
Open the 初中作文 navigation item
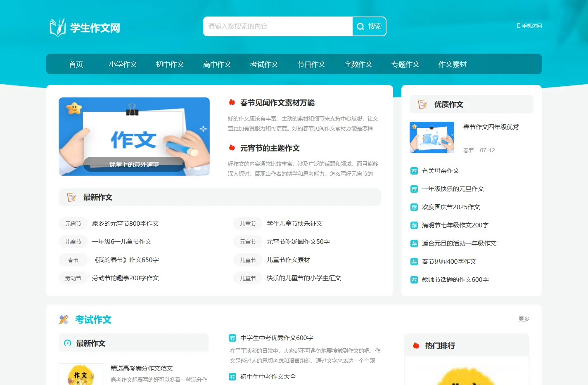pos(170,64)
